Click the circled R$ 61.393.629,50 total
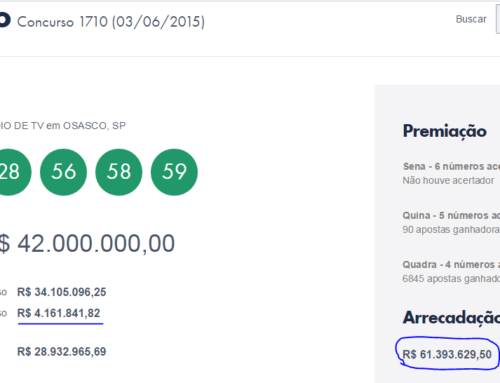Viewport: 500px width, 383px height. (x=447, y=354)
